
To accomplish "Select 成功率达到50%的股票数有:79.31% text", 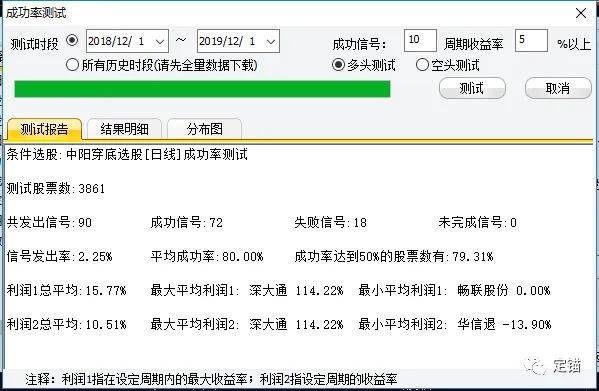I will click(x=394, y=256).
